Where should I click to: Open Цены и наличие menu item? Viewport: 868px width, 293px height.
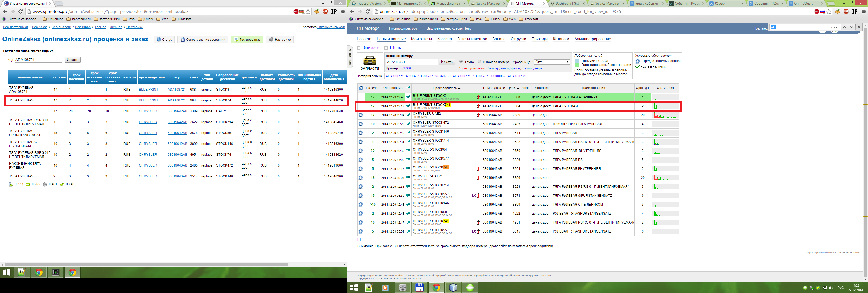pos(391,39)
